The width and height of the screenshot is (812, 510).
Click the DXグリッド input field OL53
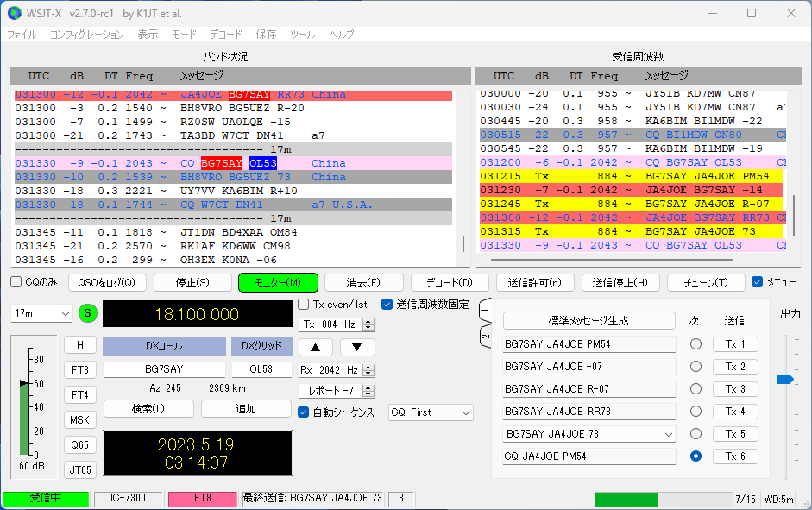coord(261,369)
